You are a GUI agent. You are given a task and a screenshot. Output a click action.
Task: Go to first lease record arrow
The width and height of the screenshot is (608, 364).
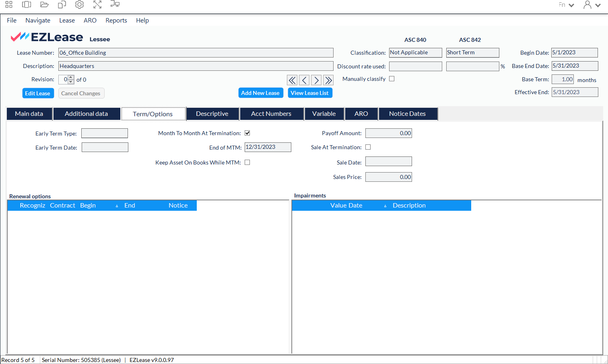(292, 80)
